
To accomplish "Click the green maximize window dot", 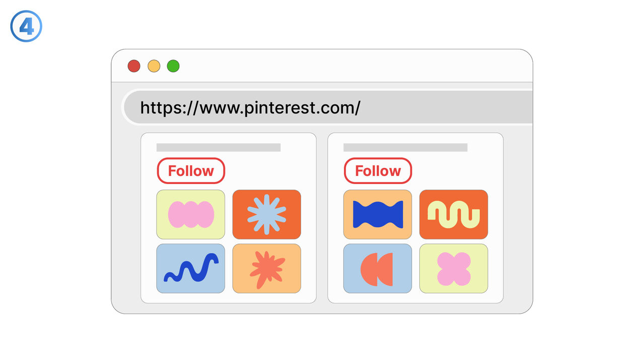I will pyautogui.click(x=173, y=66).
